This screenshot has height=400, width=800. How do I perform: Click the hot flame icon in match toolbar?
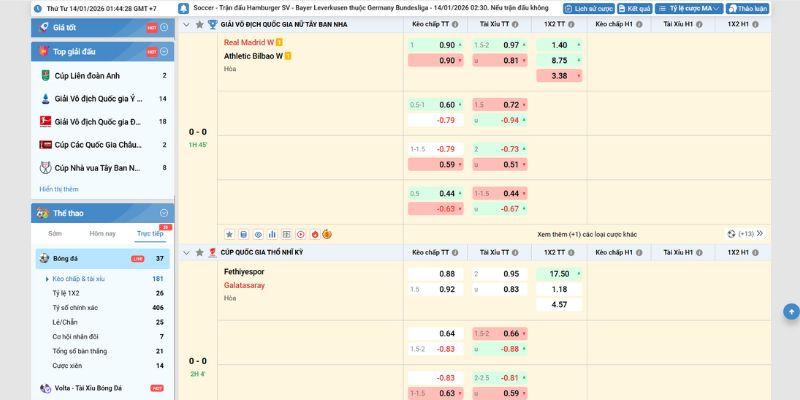pos(314,233)
